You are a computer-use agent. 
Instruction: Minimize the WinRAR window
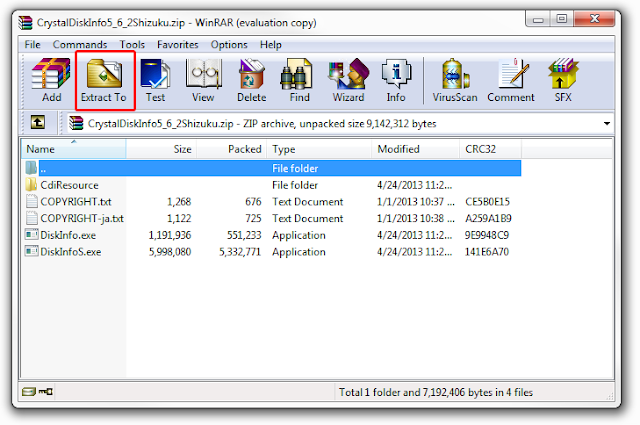click(x=538, y=19)
